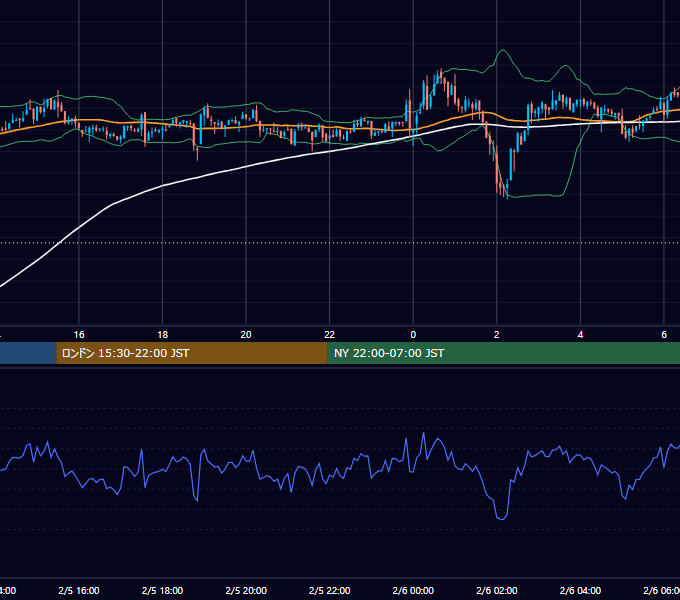Click the 4 hour axis label
Viewport: 680px width, 600px height.
(x=580, y=335)
